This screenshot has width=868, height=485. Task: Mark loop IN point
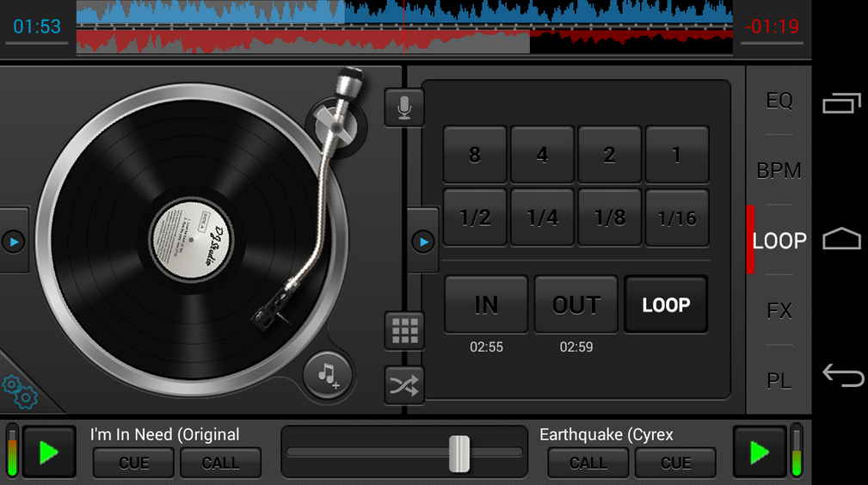(x=486, y=304)
